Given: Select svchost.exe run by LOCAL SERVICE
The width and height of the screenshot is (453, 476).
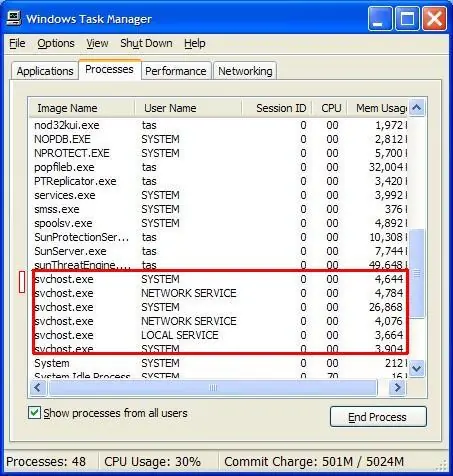Looking at the screenshot, I should pyautogui.click(x=218, y=335).
